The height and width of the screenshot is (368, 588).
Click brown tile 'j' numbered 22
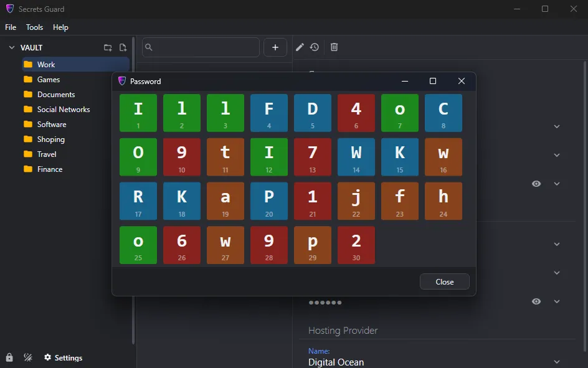point(356,201)
